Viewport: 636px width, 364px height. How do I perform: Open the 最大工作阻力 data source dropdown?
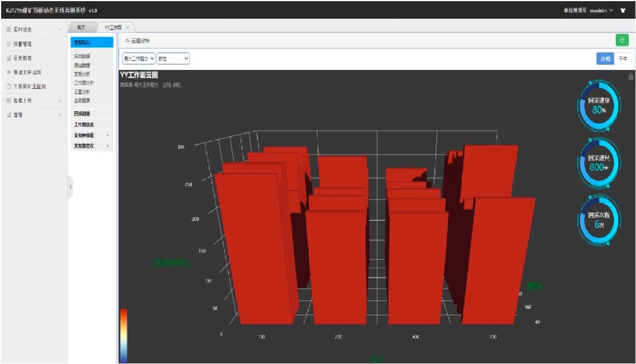(x=138, y=58)
